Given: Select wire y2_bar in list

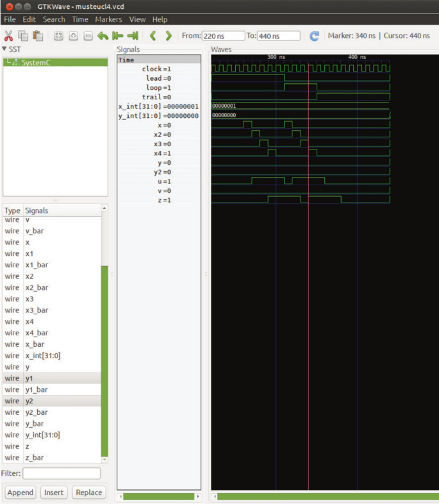Looking at the screenshot, I should (x=52, y=412).
